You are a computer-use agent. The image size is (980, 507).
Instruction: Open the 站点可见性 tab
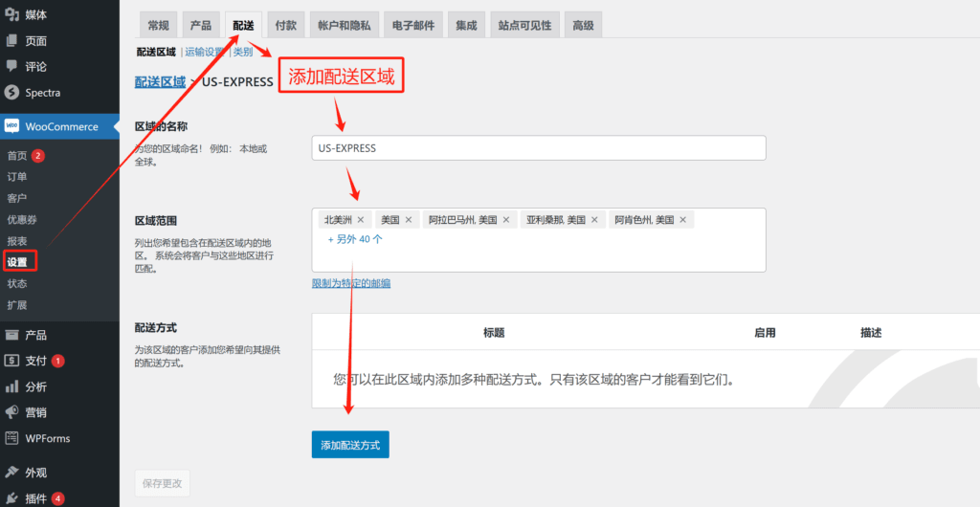coord(524,25)
